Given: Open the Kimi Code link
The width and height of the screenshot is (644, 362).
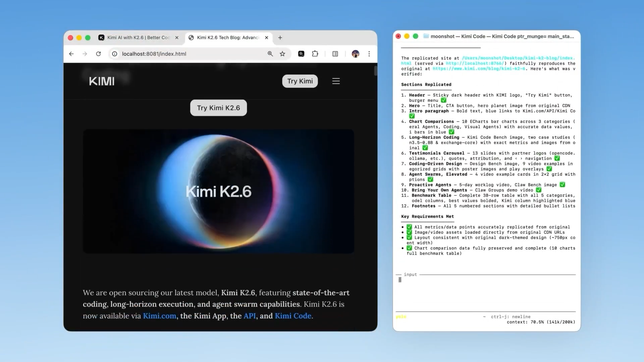Looking at the screenshot, I should [x=293, y=316].
